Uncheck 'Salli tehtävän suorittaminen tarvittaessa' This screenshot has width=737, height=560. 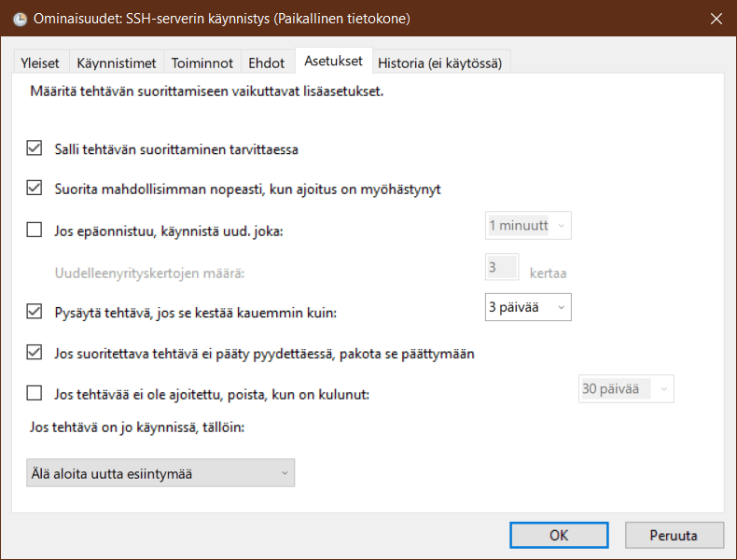point(35,148)
